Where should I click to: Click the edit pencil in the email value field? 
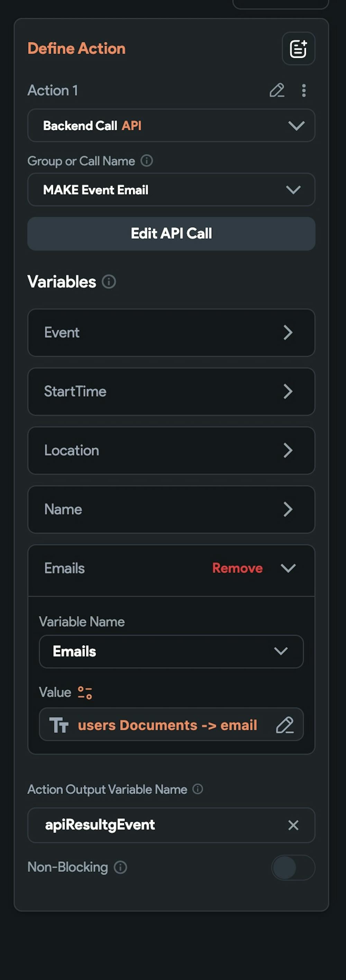coord(284,725)
